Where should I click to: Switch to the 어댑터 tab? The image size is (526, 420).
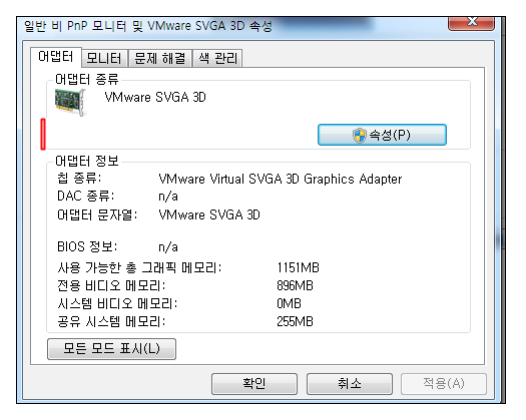(x=56, y=57)
